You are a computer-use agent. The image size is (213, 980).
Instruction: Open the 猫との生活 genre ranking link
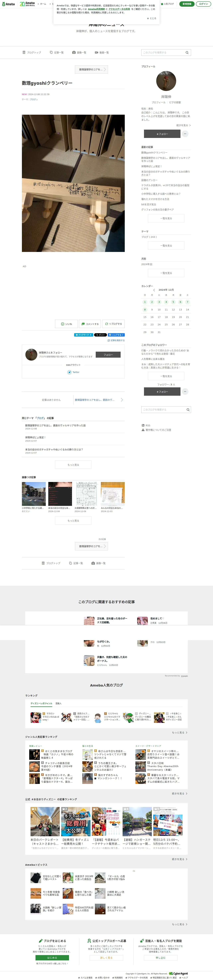88,746
